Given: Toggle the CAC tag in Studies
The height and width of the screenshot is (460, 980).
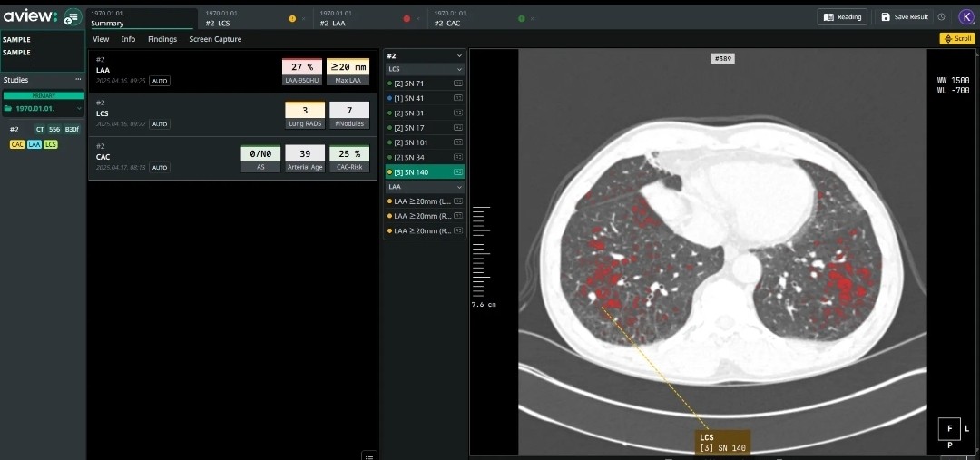Looking at the screenshot, I should [x=17, y=144].
